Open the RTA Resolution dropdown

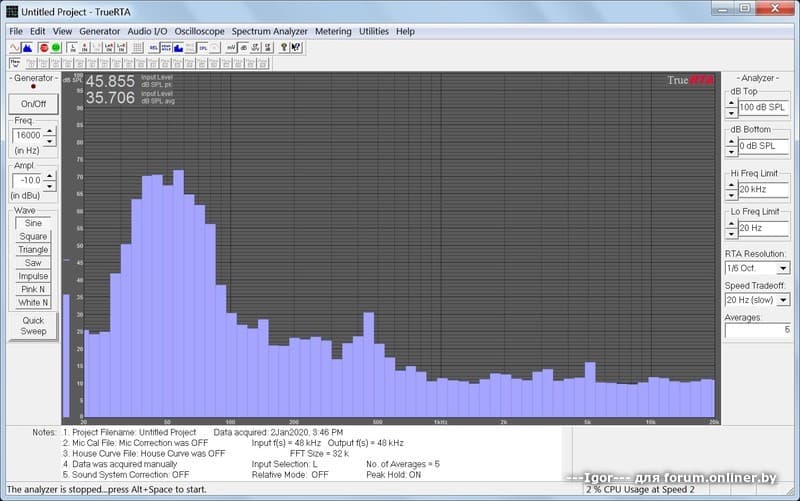780,268
